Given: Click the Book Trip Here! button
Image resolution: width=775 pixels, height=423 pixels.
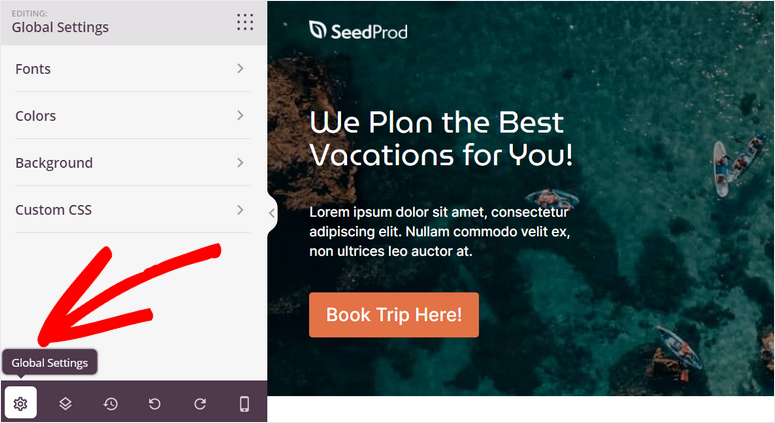Looking at the screenshot, I should click(x=394, y=315).
